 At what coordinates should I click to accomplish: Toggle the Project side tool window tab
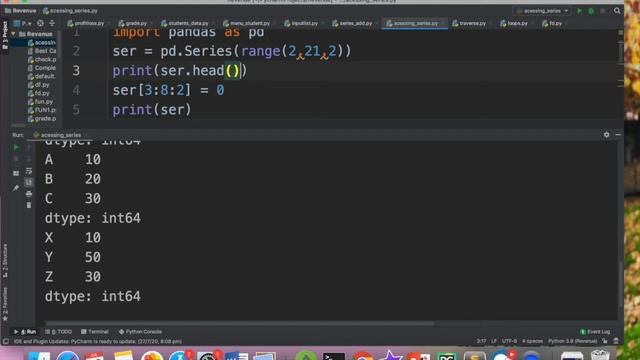point(5,35)
